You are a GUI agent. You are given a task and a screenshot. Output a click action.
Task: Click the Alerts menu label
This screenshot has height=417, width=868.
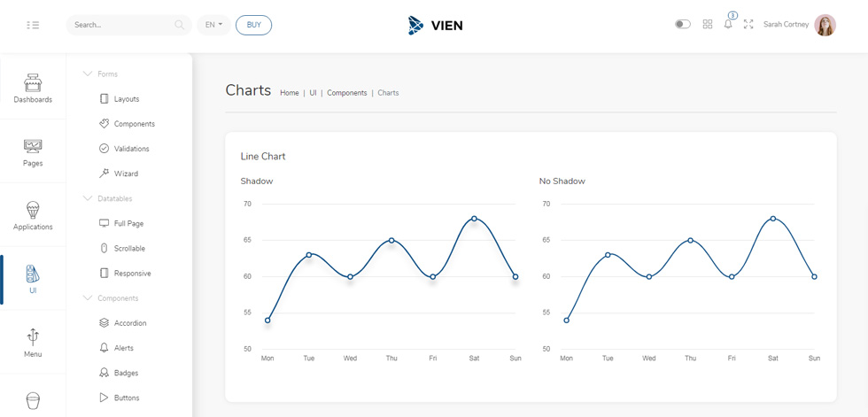tap(124, 348)
